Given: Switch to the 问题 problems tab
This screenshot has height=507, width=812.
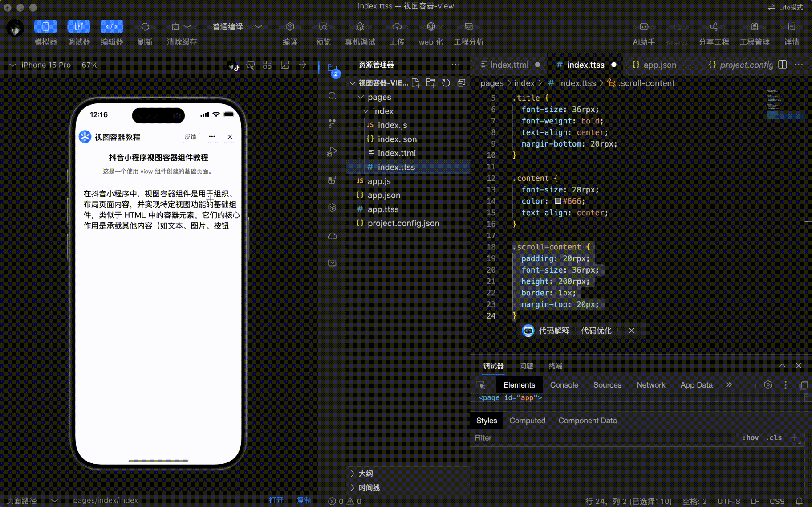Looking at the screenshot, I should coord(526,366).
